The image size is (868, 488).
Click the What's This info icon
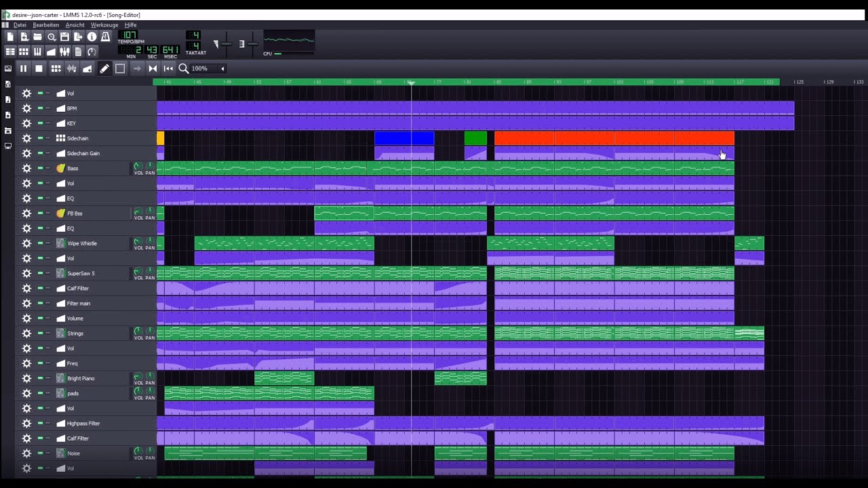(92, 37)
